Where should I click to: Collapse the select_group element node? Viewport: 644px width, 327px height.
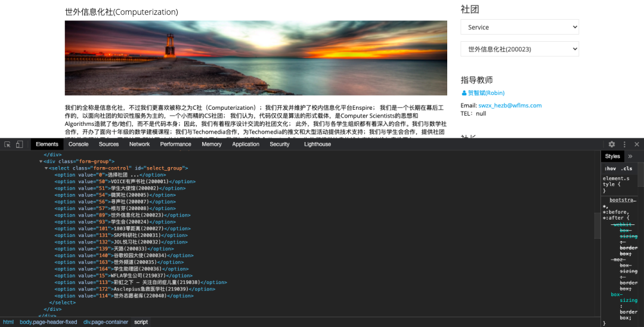(x=47, y=168)
